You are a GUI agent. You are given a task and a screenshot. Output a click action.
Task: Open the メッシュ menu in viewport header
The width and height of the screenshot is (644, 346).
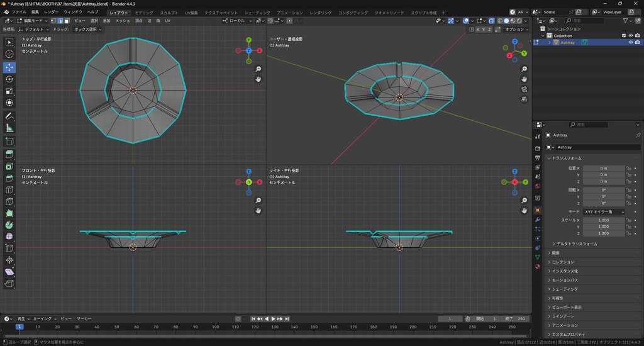[123, 21]
